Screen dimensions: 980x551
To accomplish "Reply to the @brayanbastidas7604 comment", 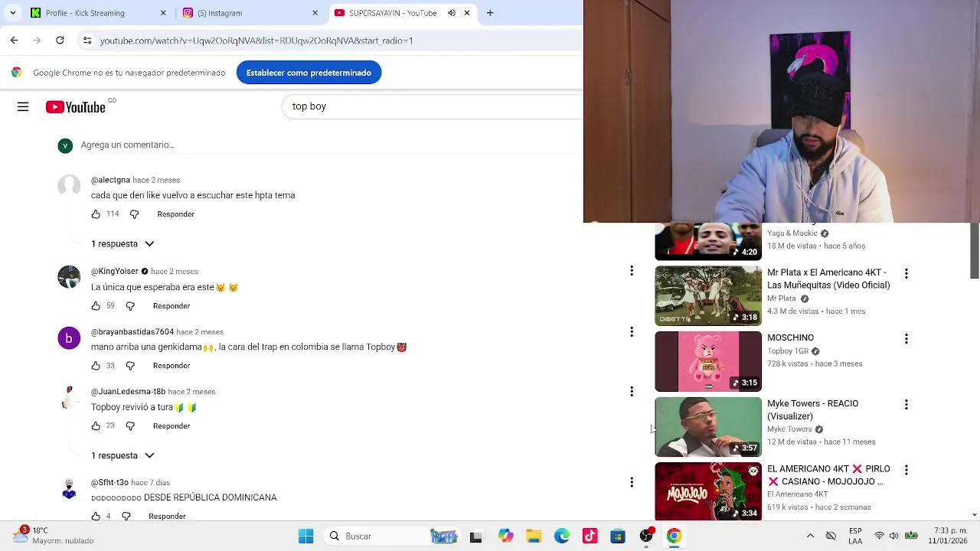I will (x=171, y=366).
